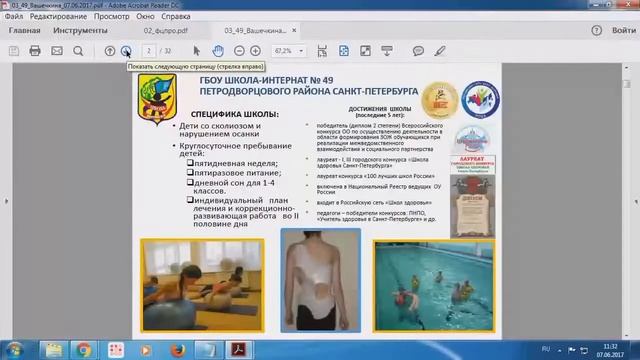Fit one full page icon

click(344, 51)
